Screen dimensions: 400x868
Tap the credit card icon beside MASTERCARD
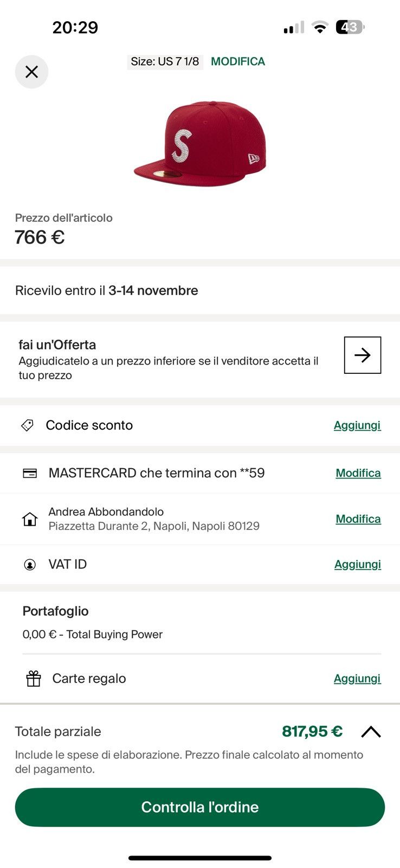[x=30, y=473]
